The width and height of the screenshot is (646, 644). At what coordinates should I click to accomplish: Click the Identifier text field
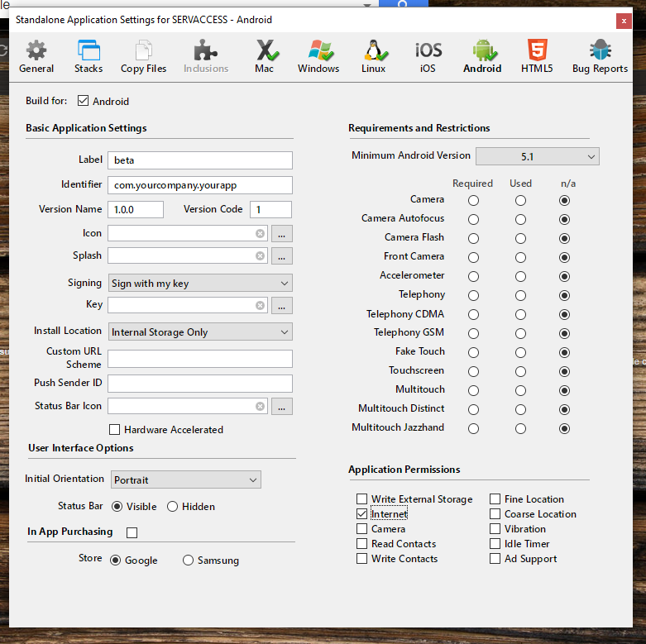(x=199, y=185)
